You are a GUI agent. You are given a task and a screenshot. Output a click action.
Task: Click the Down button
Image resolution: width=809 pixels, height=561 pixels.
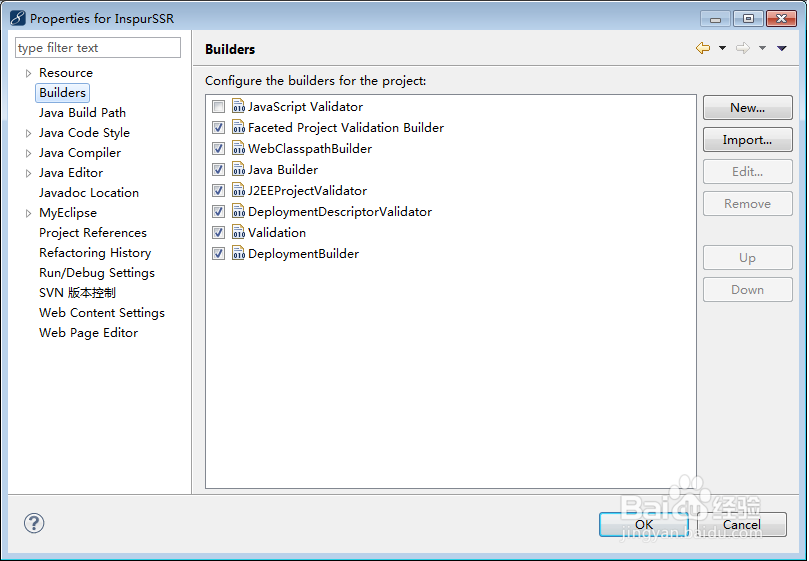pyautogui.click(x=748, y=290)
